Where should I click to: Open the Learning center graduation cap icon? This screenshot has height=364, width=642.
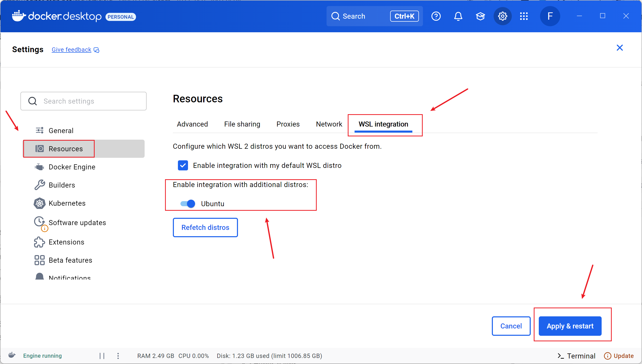(x=480, y=16)
